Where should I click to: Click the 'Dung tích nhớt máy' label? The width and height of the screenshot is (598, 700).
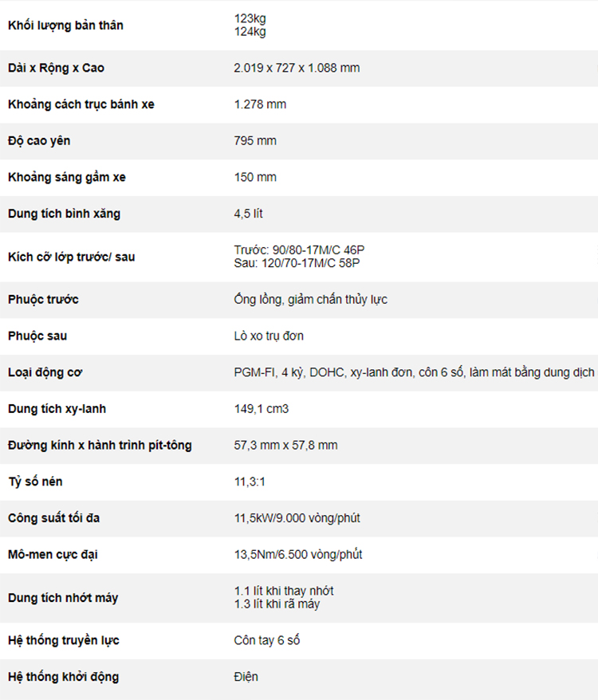tap(63, 598)
